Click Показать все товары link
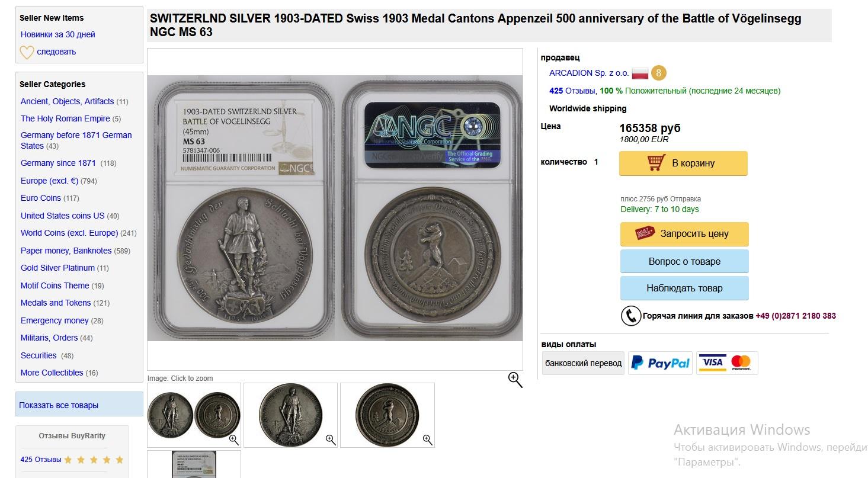 (59, 405)
